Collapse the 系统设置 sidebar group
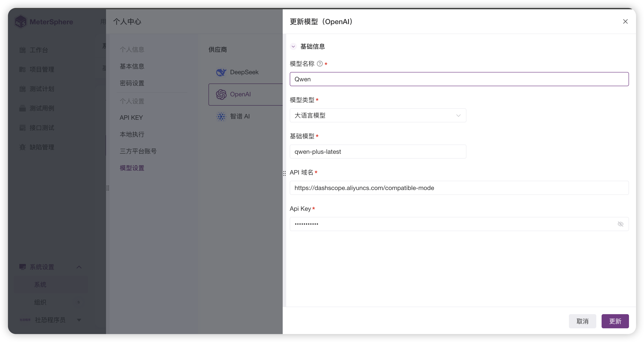The height and width of the screenshot is (342, 644). (x=79, y=267)
